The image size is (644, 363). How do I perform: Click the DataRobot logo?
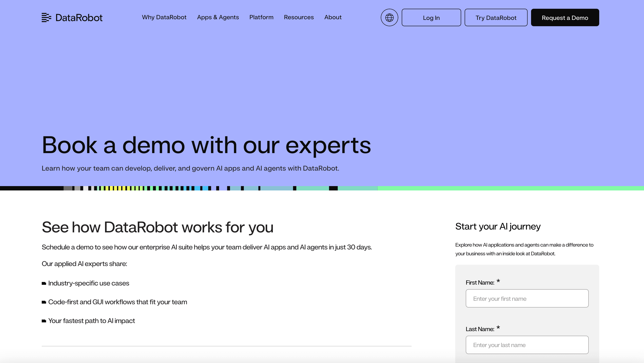click(72, 17)
